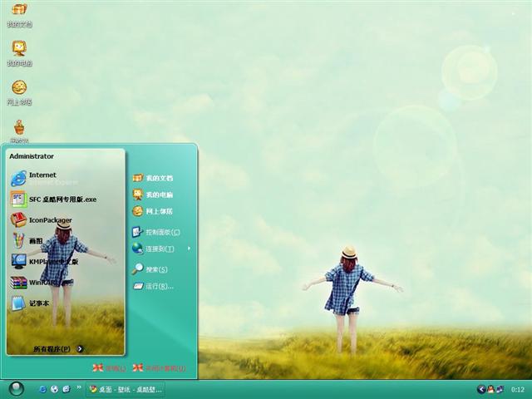Click the 关闭计算机(U) shutdown button
Image resolution: width=532 pixels, height=399 pixels.
(x=159, y=367)
